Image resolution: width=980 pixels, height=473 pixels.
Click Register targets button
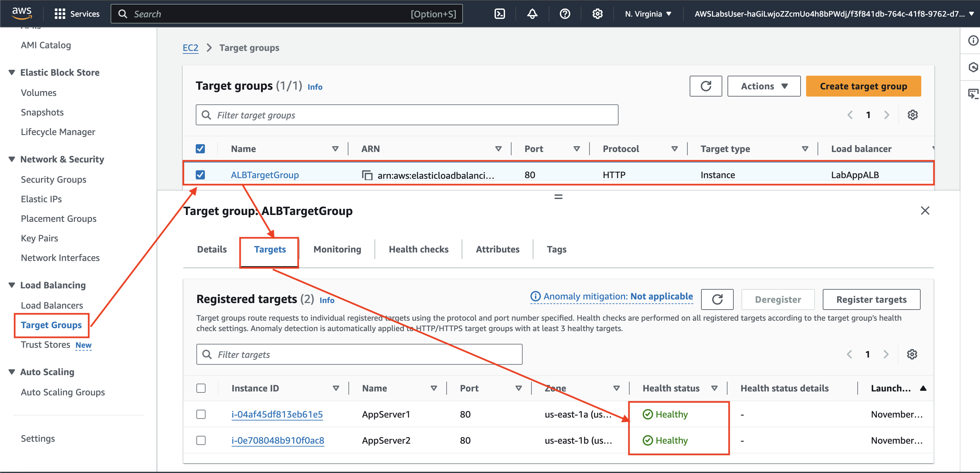click(x=871, y=299)
